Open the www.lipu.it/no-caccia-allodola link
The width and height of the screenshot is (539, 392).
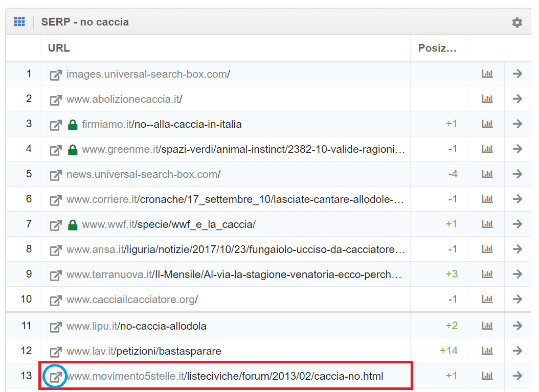(x=136, y=326)
